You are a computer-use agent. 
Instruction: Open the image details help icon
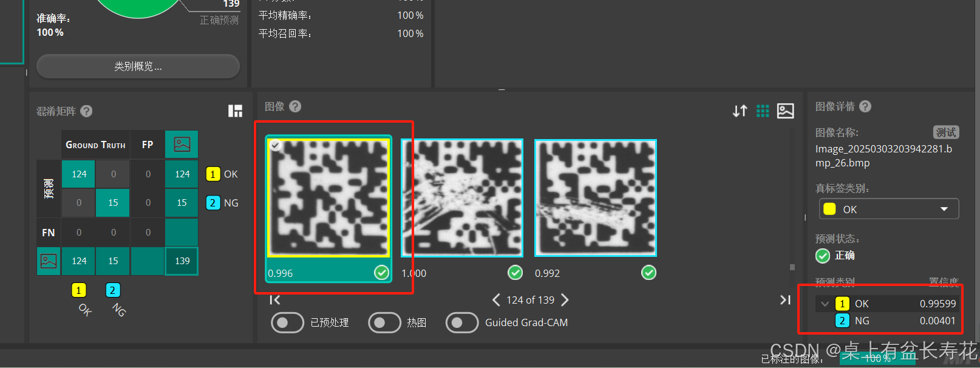click(x=865, y=106)
